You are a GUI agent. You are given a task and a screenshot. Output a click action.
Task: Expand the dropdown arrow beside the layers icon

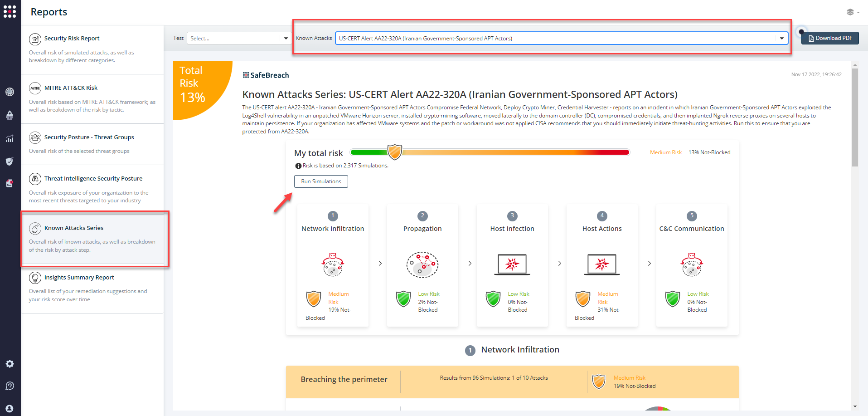pyautogui.click(x=858, y=12)
